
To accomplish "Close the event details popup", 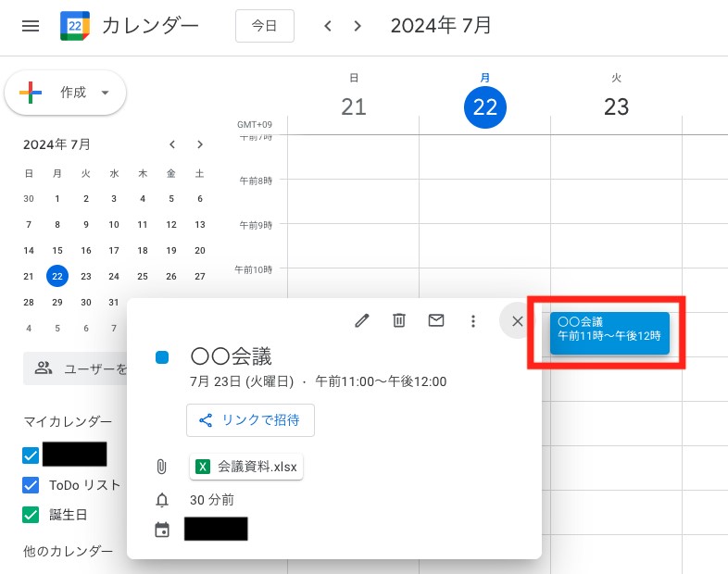I will [x=517, y=320].
